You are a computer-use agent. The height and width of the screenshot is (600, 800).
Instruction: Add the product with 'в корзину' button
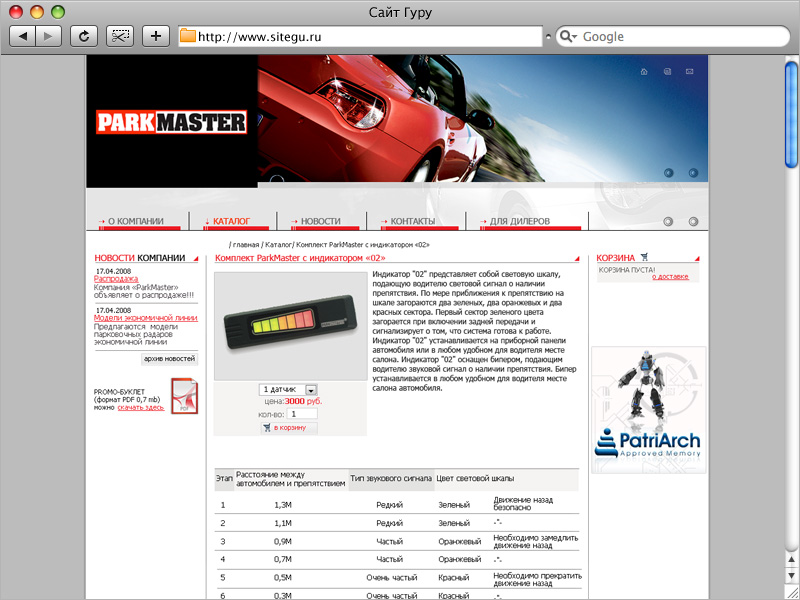[289, 428]
